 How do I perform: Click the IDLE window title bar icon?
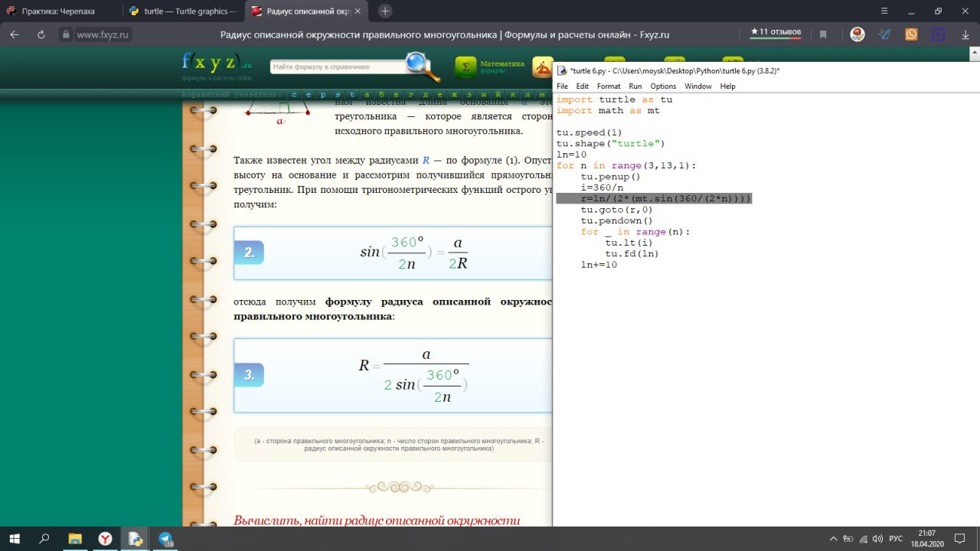click(563, 70)
